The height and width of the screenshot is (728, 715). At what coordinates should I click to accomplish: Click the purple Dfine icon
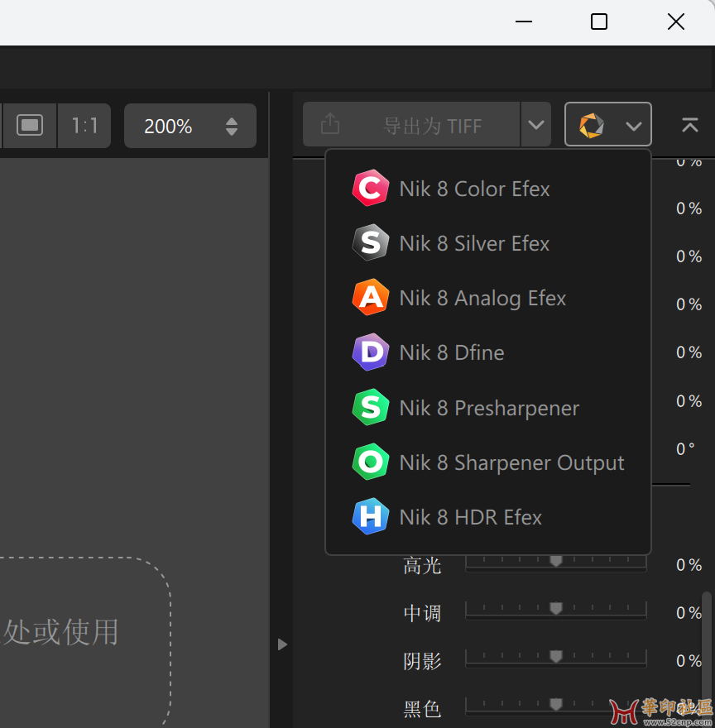coord(370,352)
